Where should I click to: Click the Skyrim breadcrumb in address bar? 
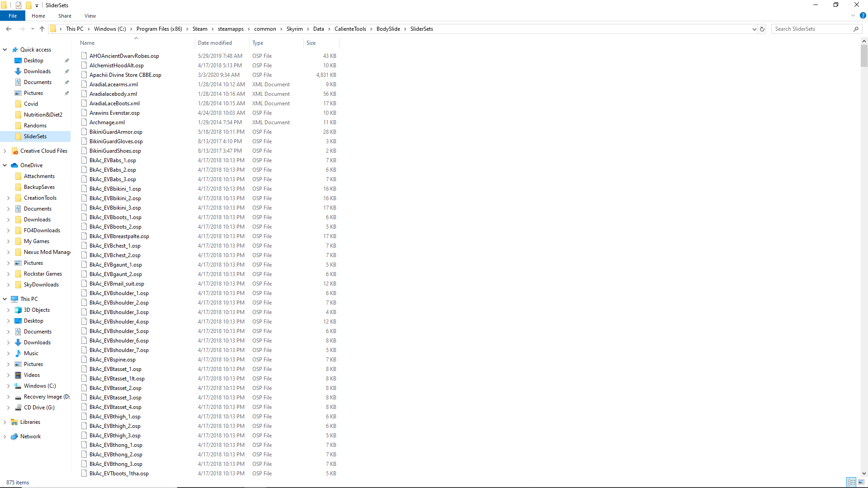pos(294,29)
